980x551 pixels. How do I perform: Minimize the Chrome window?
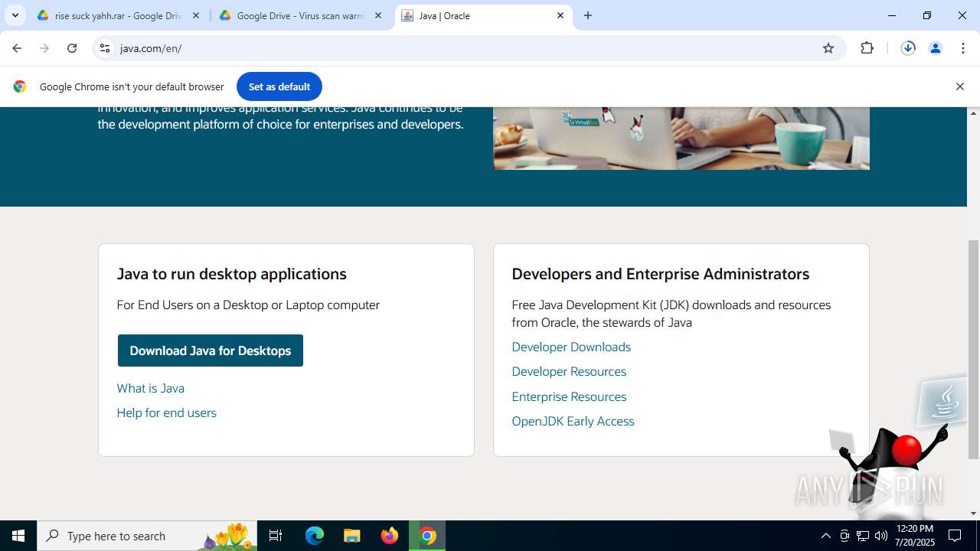coord(892,15)
